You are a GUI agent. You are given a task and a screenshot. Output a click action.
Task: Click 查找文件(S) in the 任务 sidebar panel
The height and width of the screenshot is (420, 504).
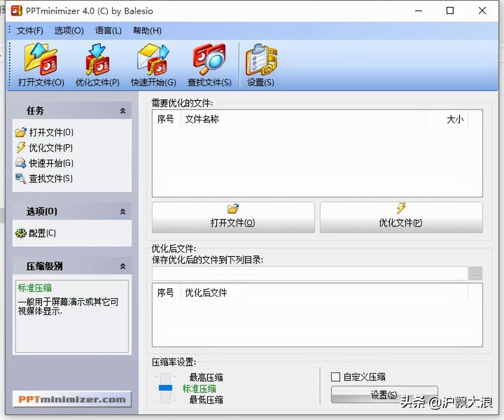(50, 178)
